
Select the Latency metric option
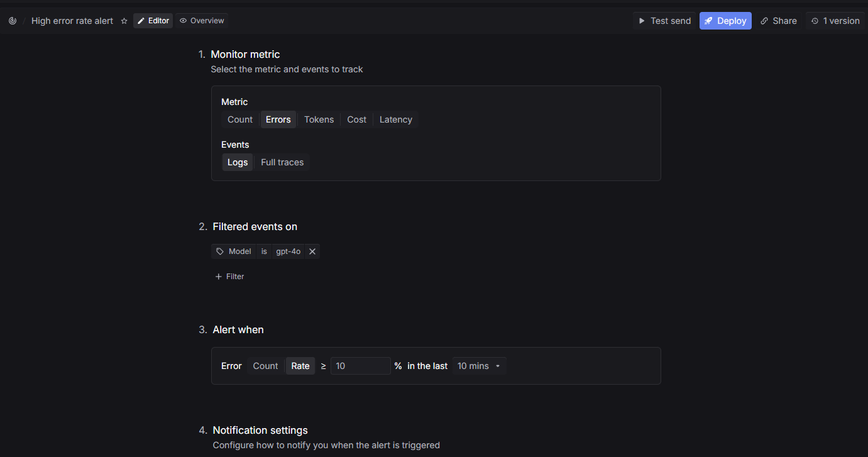coord(396,119)
